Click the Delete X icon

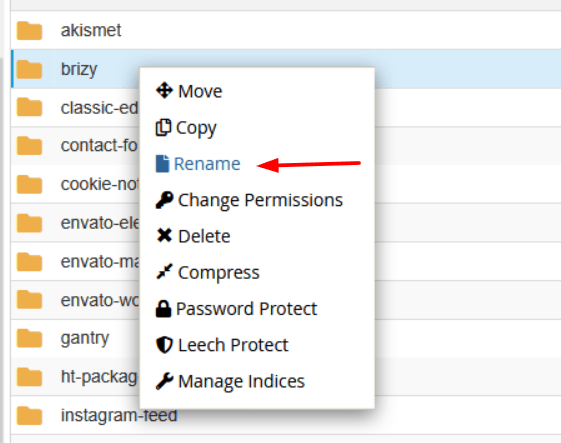[164, 235]
